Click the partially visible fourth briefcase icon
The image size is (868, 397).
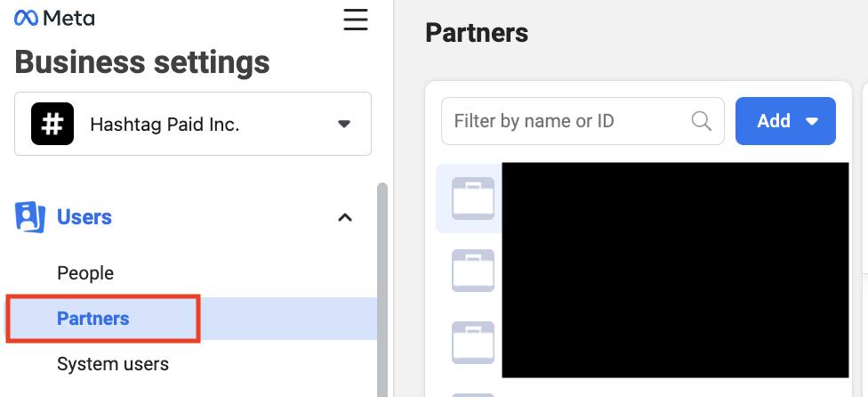(x=473, y=395)
